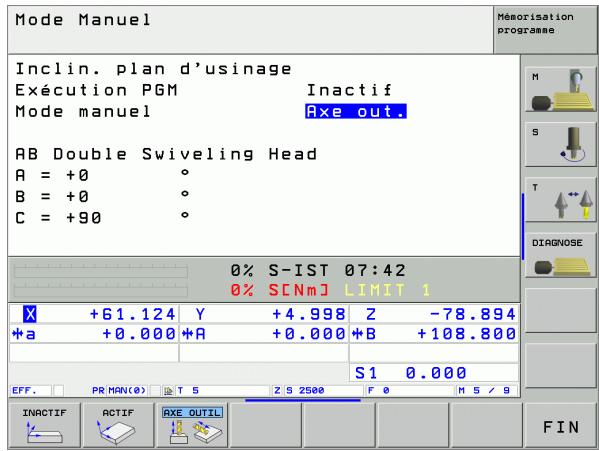The width and height of the screenshot is (599, 451).
Task: Click the 07:42 time display
Action: [x=375, y=271]
